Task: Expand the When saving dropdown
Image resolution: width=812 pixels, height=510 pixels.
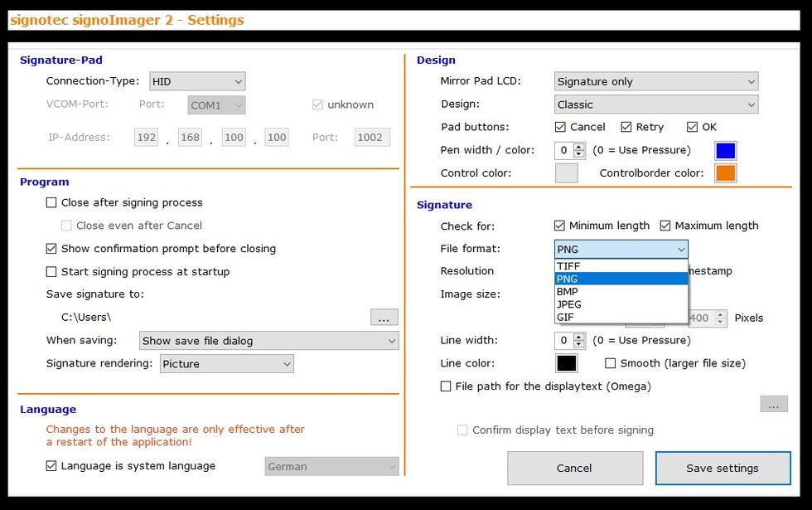Action: click(268, 341)
